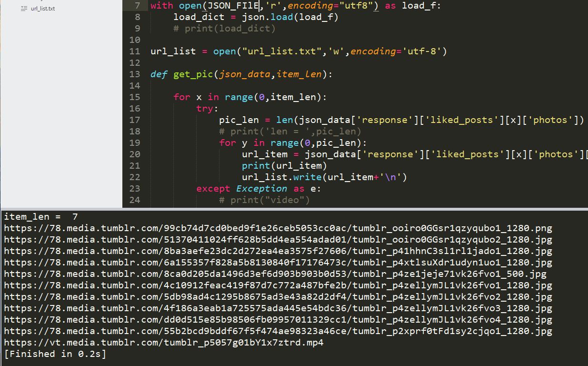Click the output URL ending cjqo1_1280.jpg
The width and height of the screenshot is (588, 366).
click(278, 331)
